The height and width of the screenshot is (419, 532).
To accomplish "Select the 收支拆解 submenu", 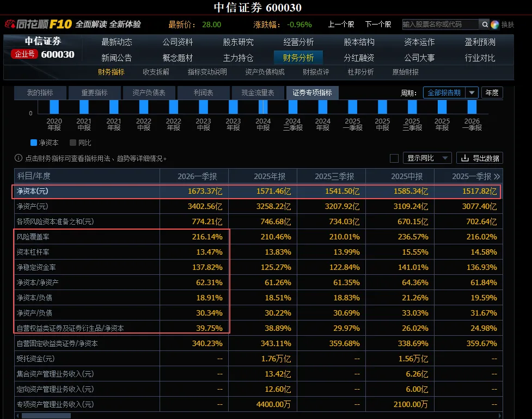I will (x=156, y=72).
